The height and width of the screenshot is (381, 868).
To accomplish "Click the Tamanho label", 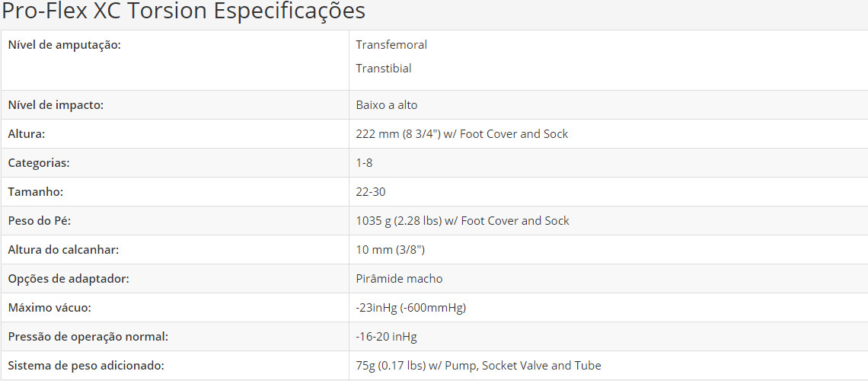I will click(35, 192).
